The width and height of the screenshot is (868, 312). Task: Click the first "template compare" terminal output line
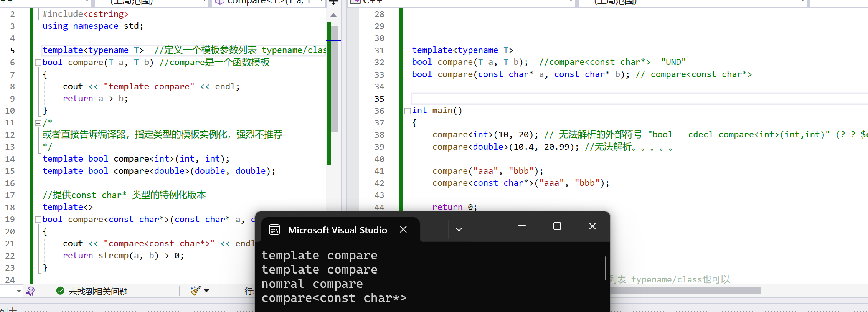click(319, 256)
